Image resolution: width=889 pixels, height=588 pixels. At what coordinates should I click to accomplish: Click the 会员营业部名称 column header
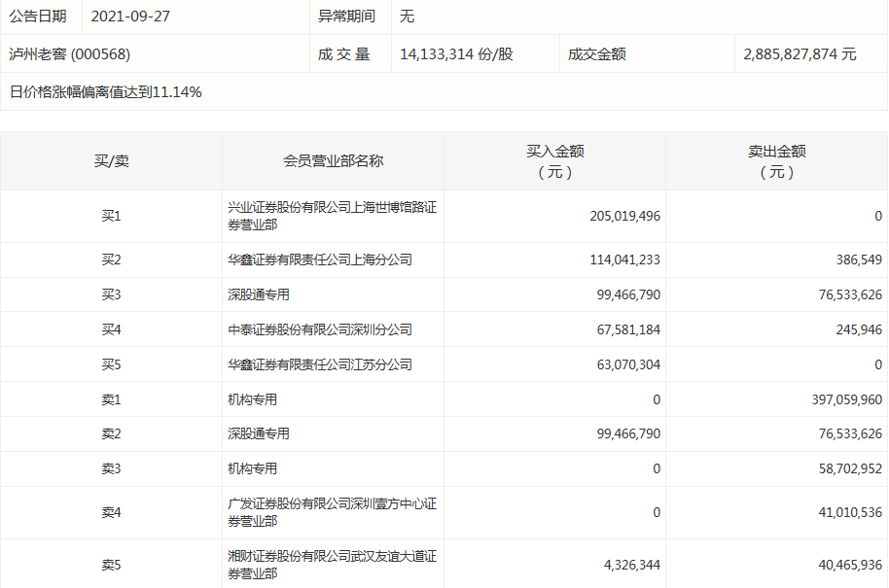[x=334, y=161]
